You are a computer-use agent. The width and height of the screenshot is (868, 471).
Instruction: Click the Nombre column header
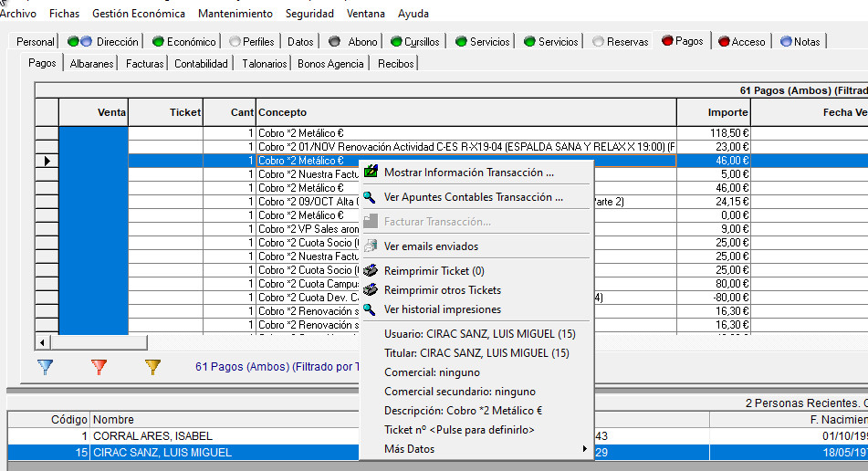click(225, 420)
